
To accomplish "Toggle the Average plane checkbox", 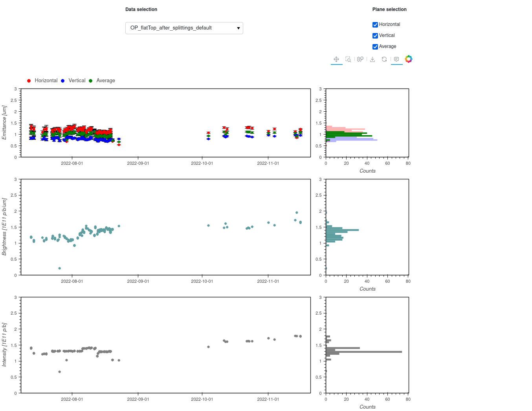I will coord(375,47).
